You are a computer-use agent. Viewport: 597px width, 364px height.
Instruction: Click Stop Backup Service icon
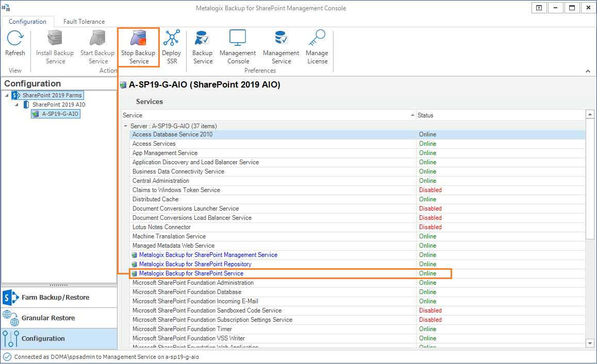(138, 38)
